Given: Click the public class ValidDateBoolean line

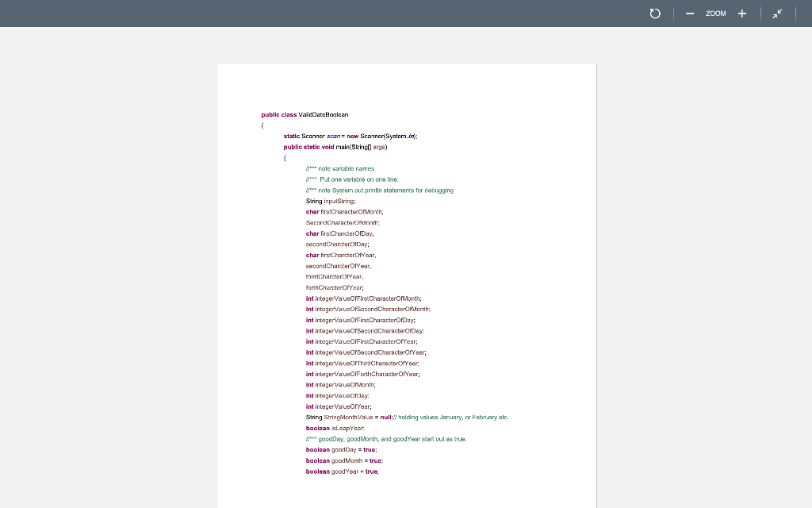Looking at the screenshot, I should [x=304, y=114].
